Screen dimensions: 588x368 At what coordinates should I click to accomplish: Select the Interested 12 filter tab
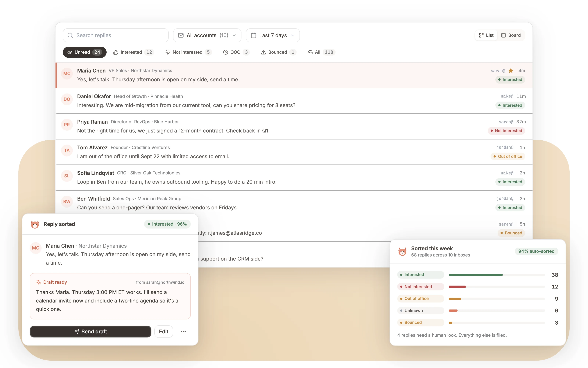click(x=134, y=52)
